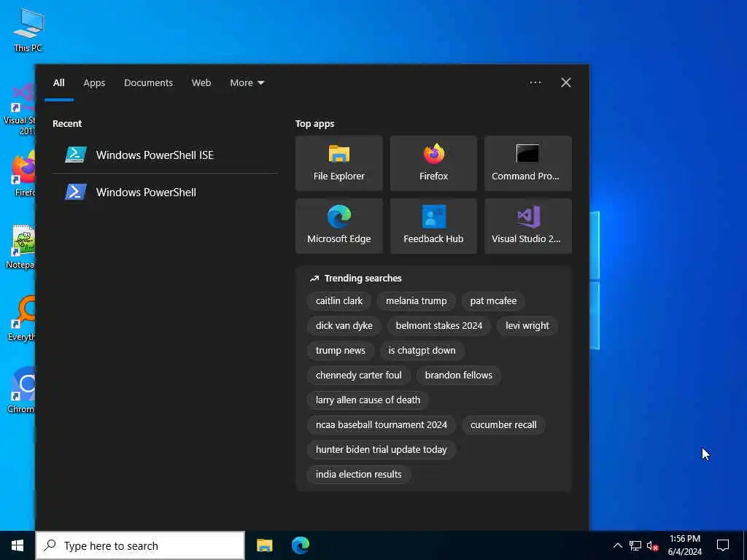Screen dimensions: 747x560
Task: Search trending topic caitlin clark
Action: [x=338, y=301]
